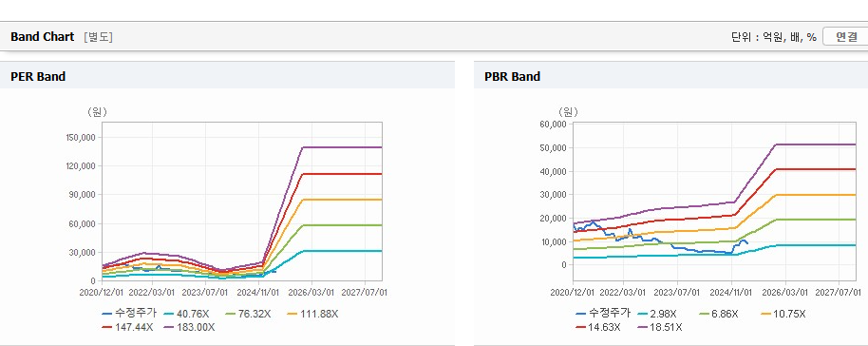Click the 2024/11/01 date label in PER Band
This screenshot has width=868, height=346.
pyautogui.click(x=259, y=292)
